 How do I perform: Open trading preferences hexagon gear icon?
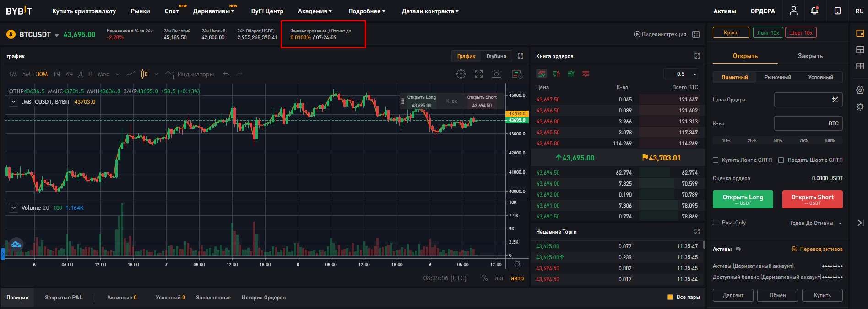[860, 90]
